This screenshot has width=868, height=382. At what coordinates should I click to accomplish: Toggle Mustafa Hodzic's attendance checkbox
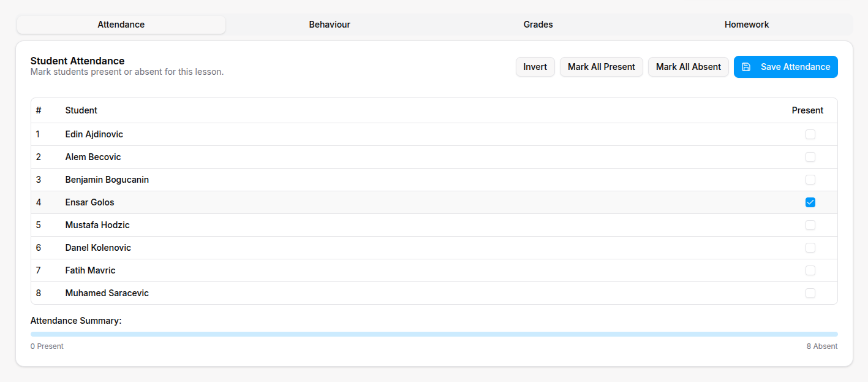click(810, 224)
